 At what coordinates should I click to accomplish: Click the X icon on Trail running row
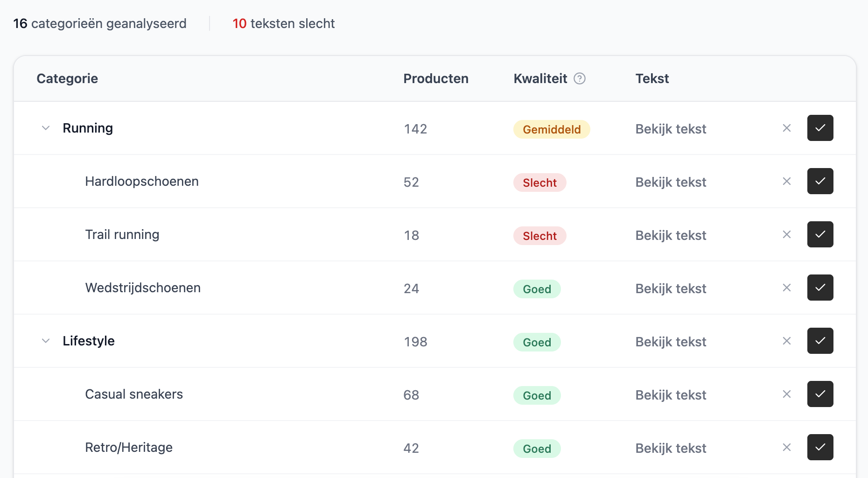tap(787, 234)
